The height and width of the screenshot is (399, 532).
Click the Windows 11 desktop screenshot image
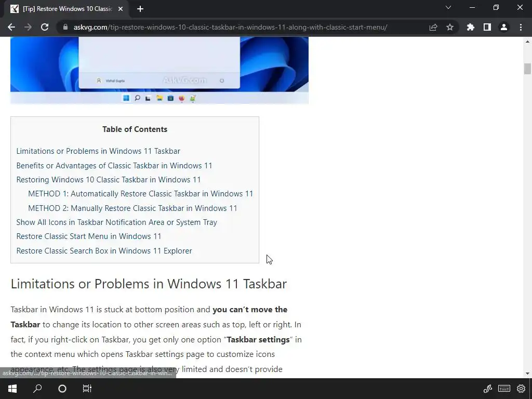pyautogui.click(x=159, y=70)
